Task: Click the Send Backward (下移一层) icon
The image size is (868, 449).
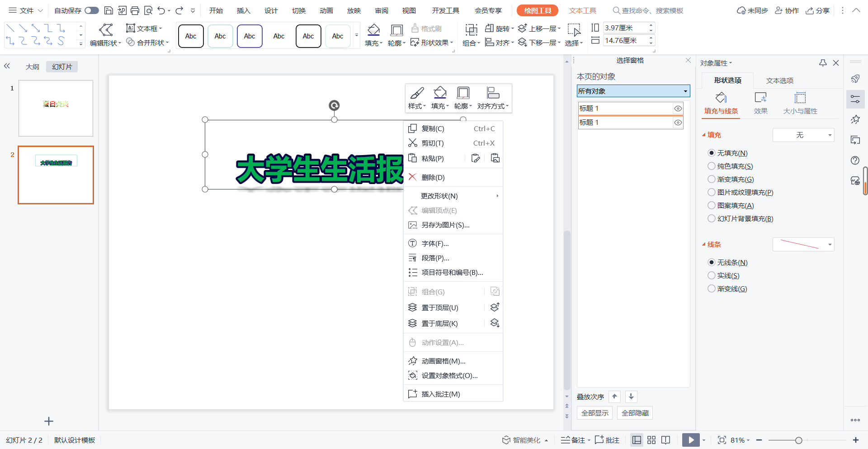Action: pos(523,42)
